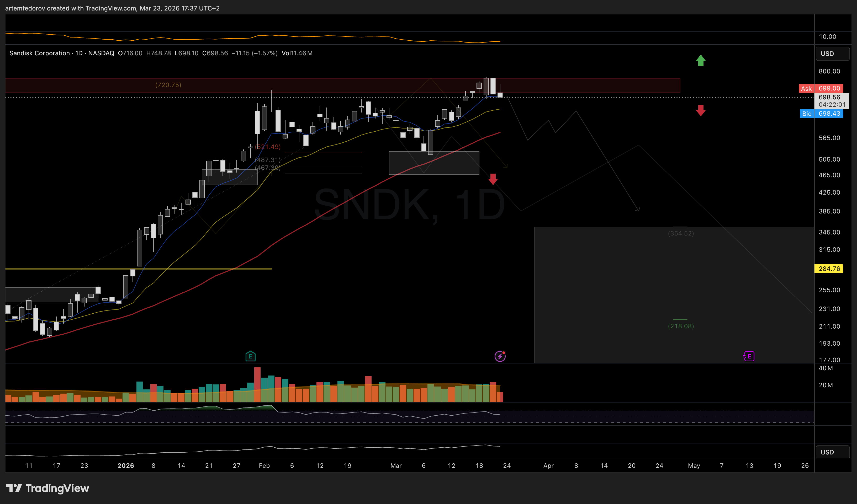Screen dimensions: 857x504
Task: Click the O716.00 open value in legend
Action: click(x=130, y=53)
